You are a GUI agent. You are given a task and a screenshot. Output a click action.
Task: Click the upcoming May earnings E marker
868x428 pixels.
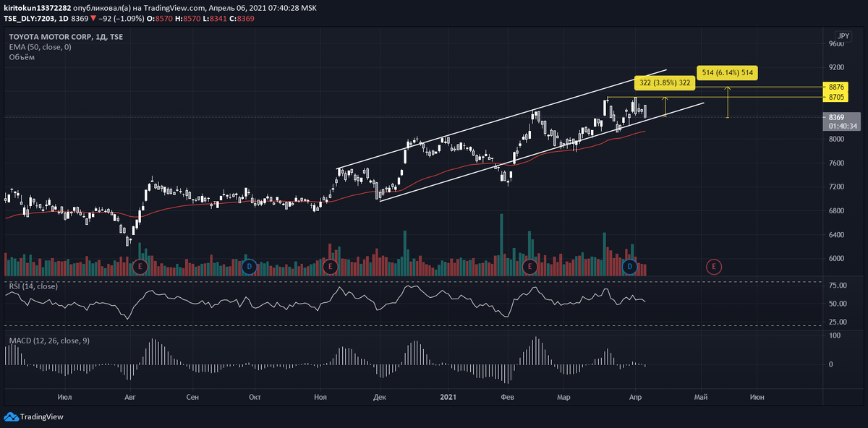[x=714, y=267]
